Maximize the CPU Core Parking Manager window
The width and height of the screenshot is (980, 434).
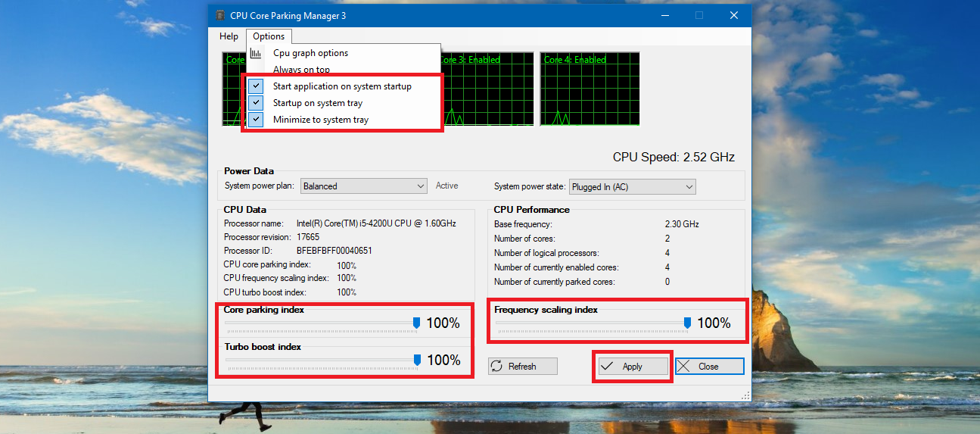699,16
